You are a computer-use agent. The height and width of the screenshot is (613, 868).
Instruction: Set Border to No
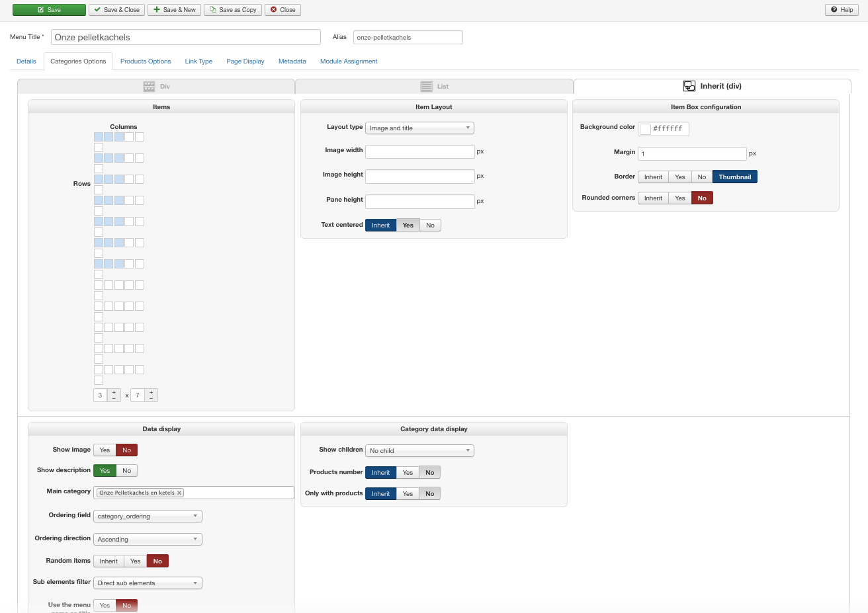[702, 177]
